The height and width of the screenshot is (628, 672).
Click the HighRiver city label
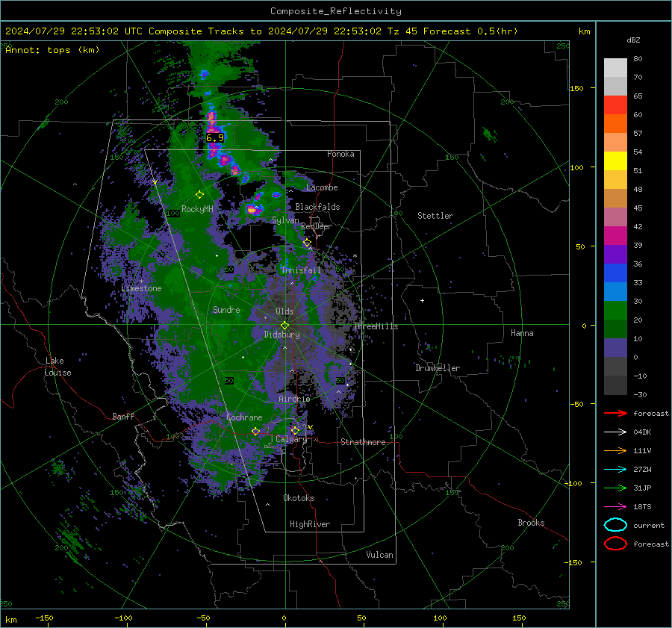(x=309, y=524)
